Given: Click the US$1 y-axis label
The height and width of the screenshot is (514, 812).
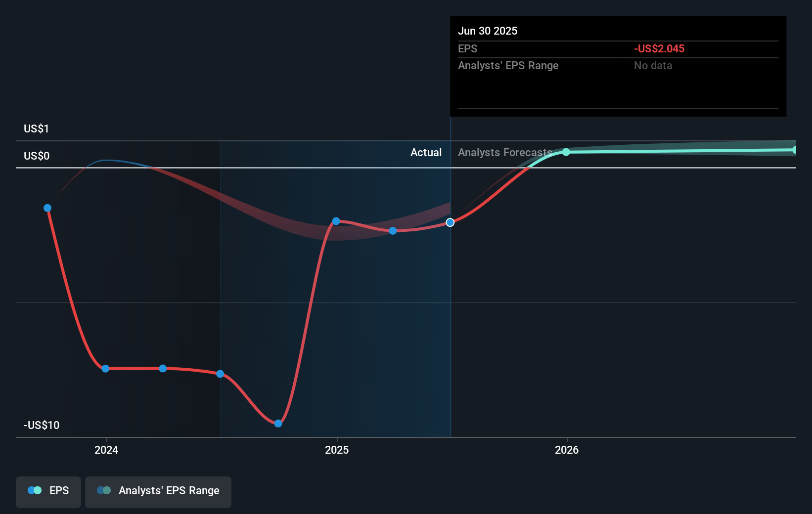Looking at the screenshot, I should pyautogui.click(x=37, y=128).
